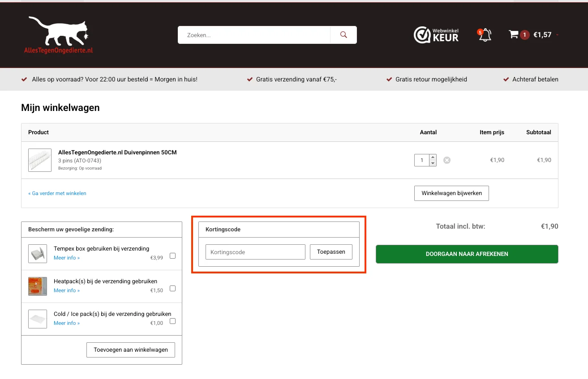Focus the Zoeken search field

pyautogui.click(x=254, y=35)
